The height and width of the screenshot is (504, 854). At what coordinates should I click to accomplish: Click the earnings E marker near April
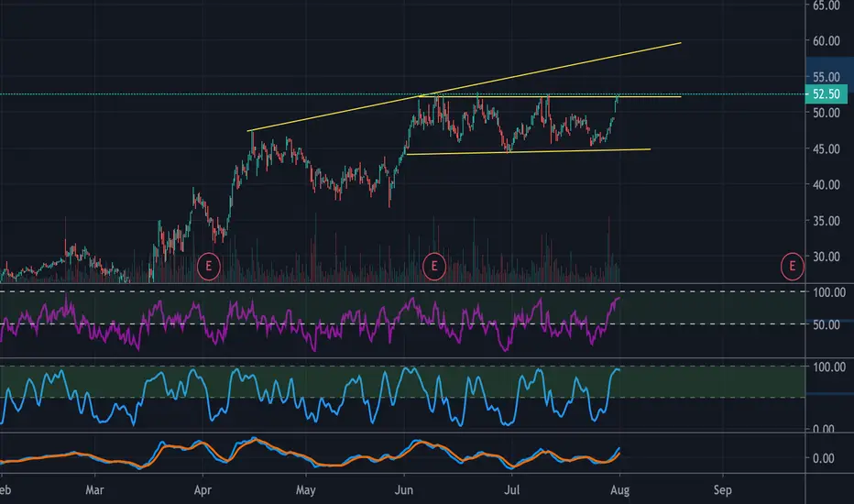point(208,267)
